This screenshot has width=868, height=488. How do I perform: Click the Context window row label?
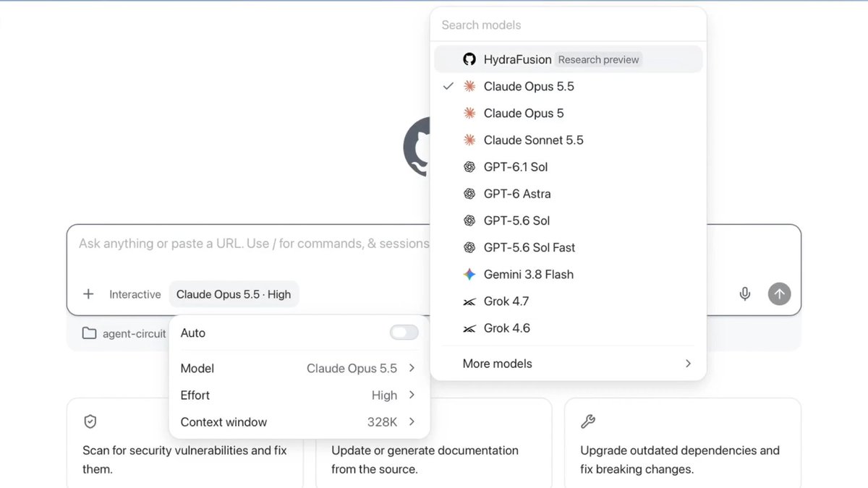click(224, 421)
